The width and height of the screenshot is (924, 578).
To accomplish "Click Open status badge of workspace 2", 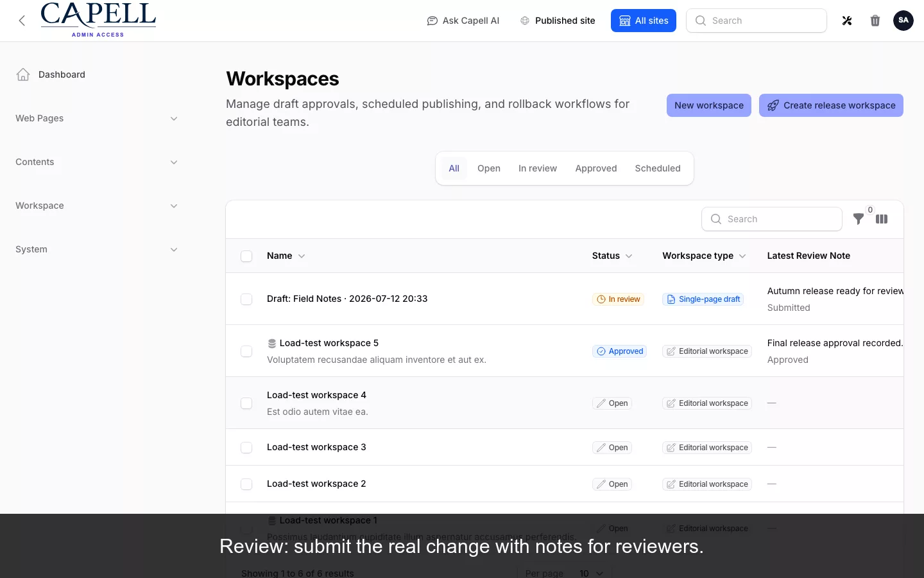I will pos(612,484).
